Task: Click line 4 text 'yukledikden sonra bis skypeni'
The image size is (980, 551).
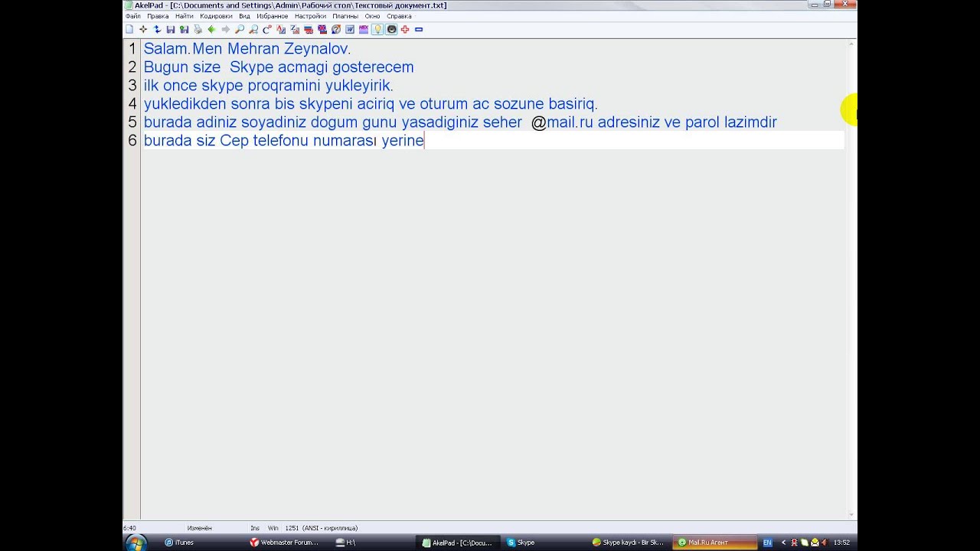Action: tap(249, 104)
